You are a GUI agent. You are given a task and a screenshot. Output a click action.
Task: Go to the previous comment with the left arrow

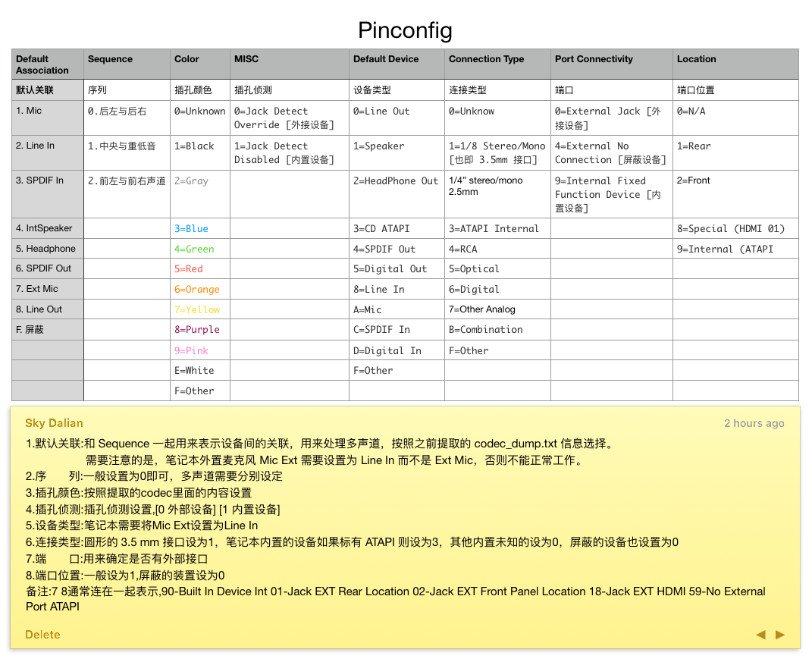pos(760,635)
